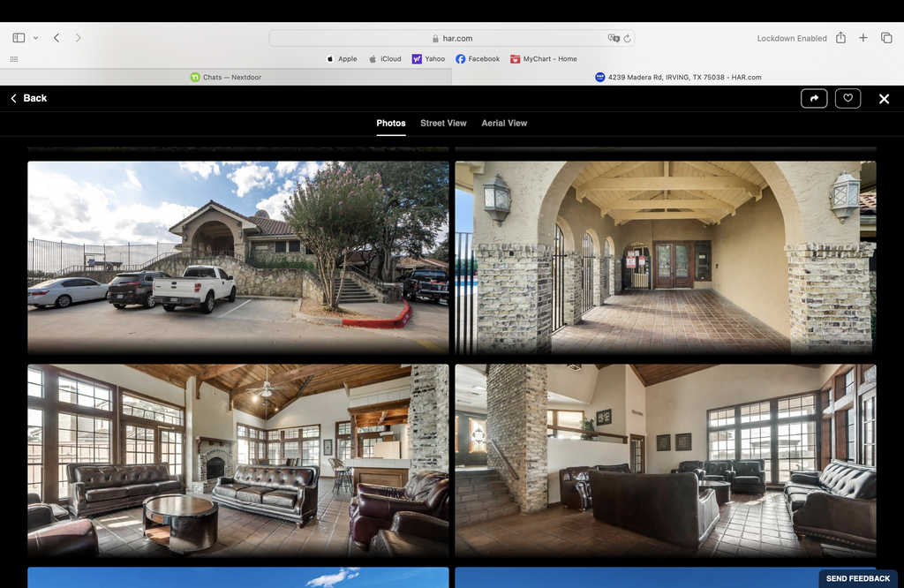Image resolution: width=904 pixels, height=588 pixels.
Task: Click the lock icon beside har.com
Action: coord(436,39)
